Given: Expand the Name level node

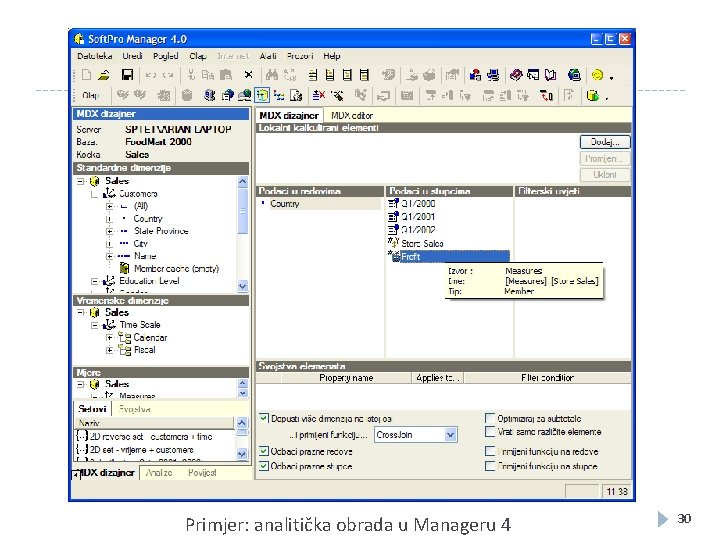Looking at the screenshot, I should (x=109, y=256).
